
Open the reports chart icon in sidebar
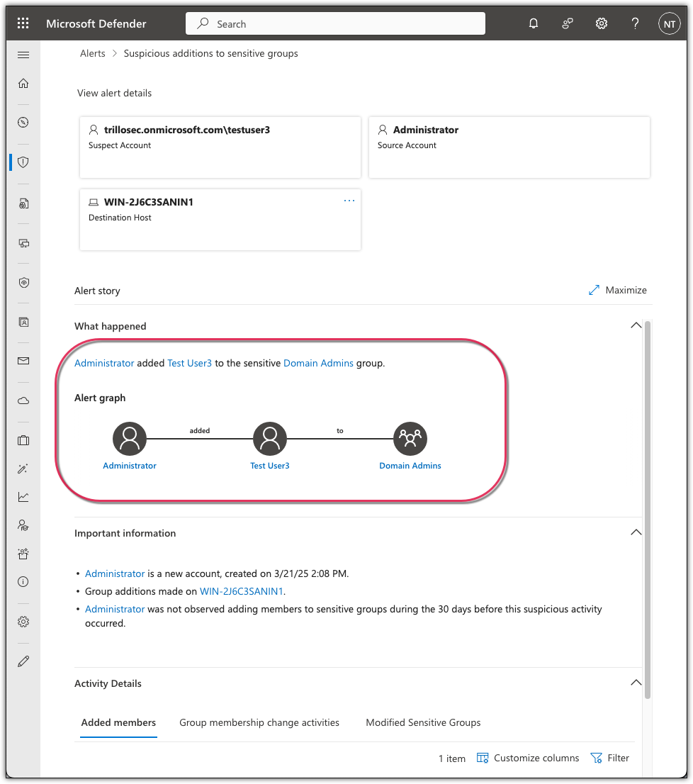[x=23, y=497]
